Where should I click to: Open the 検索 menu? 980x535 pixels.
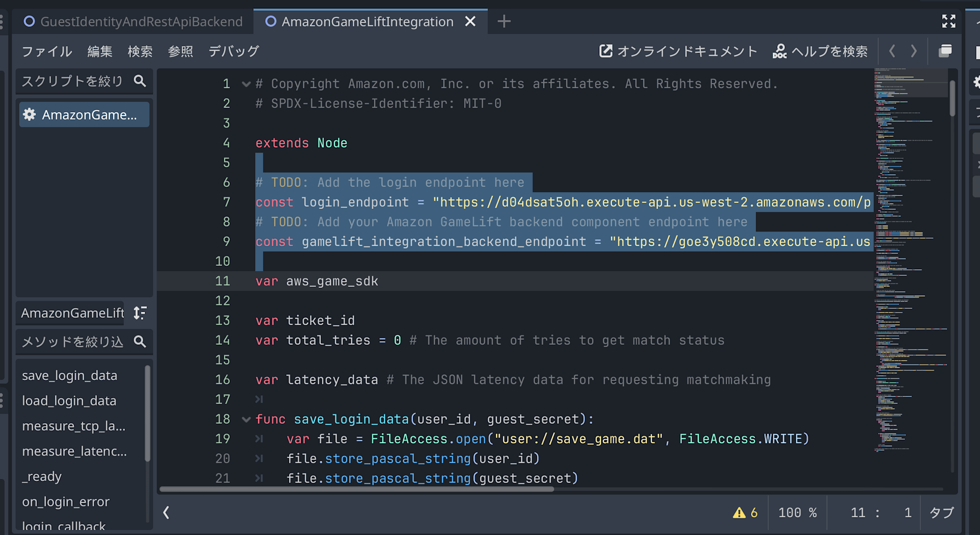[140, 51]
